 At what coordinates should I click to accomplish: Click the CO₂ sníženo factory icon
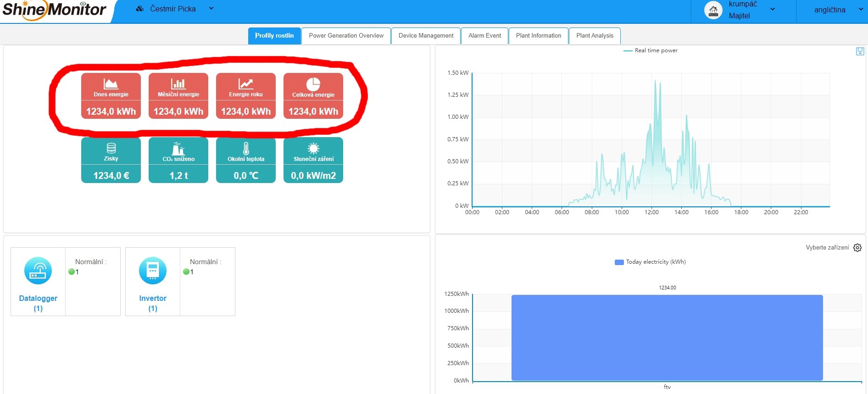pyautogui.click(x=178, y=149)
